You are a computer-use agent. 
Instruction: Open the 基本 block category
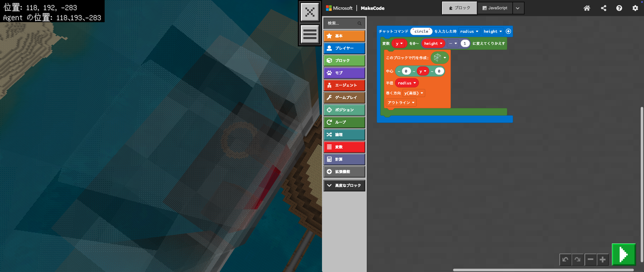(x=344, y=36)
